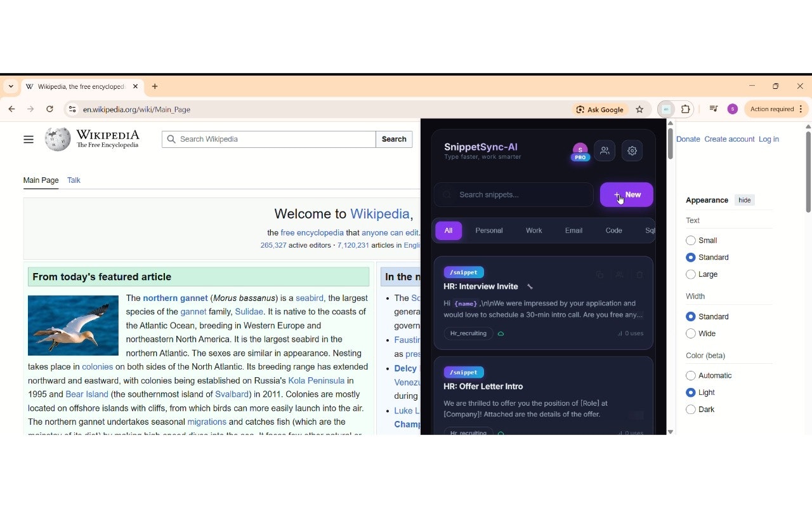The width and height of the screenshot is (812, 508).
Task: Open the tab search dropdown arrow
Action: point(11,86)
